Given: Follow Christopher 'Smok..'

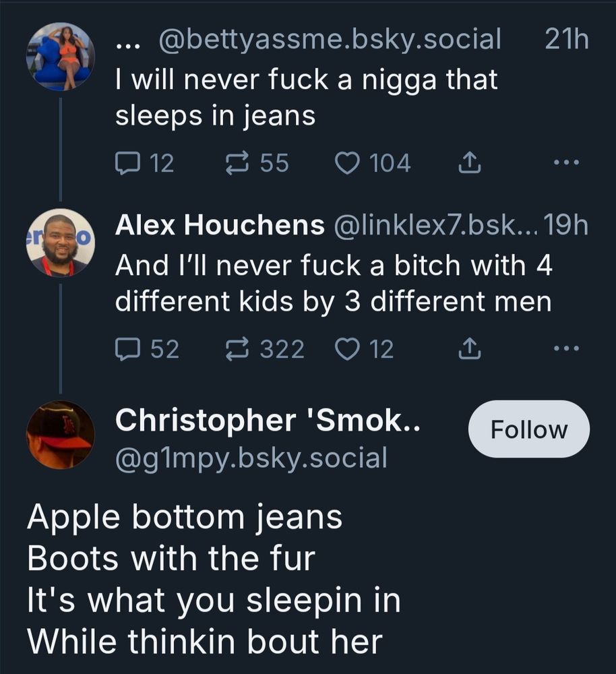Looking at the screenshot, I should 528,429.
